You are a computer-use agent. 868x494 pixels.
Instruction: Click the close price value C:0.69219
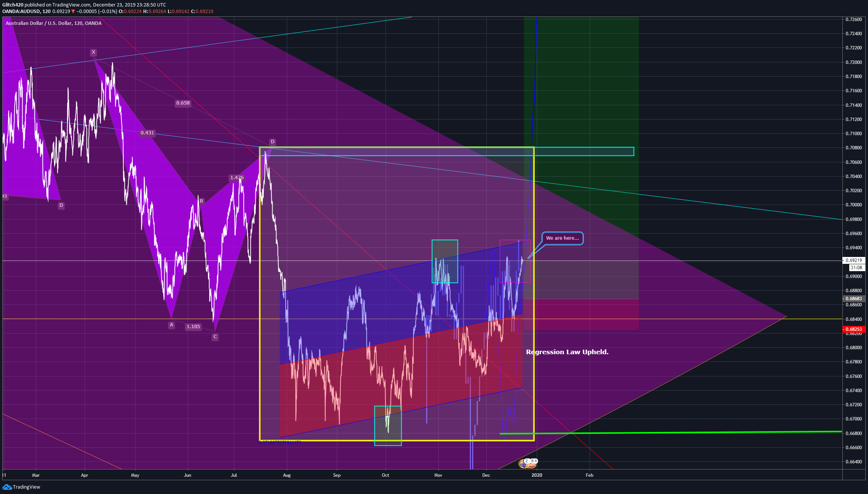pyautogui.click(x=202, y=11)
